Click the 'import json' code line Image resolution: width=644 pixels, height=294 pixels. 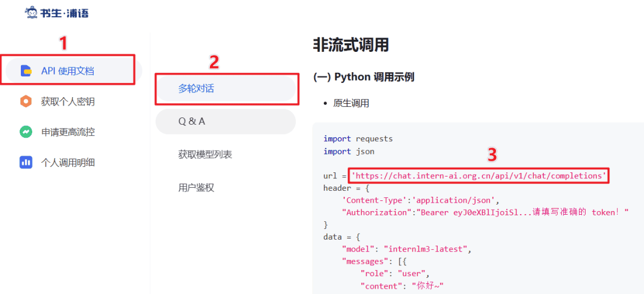point(349,151)
